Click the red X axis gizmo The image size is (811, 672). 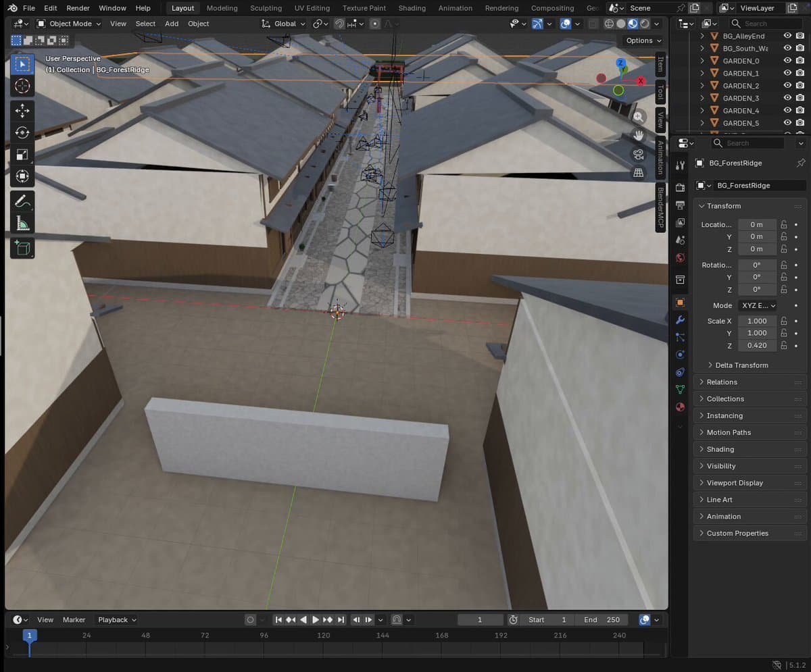(x=641, y=81)
